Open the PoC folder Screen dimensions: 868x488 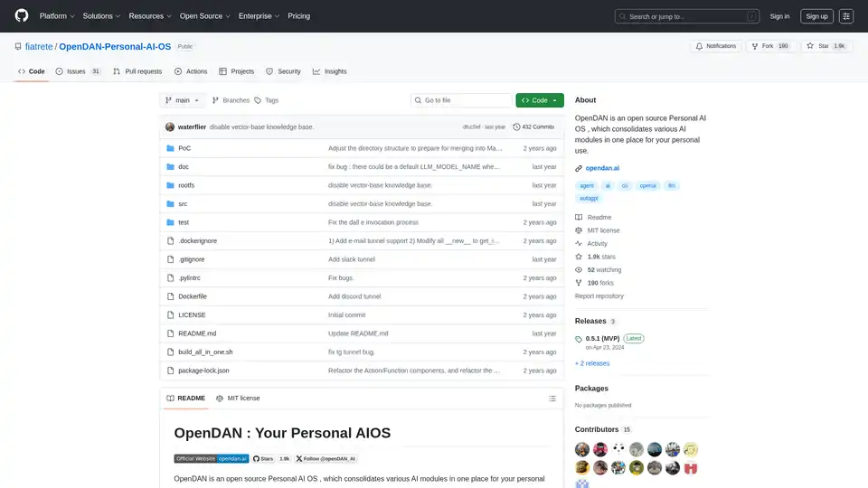point(184,148)
